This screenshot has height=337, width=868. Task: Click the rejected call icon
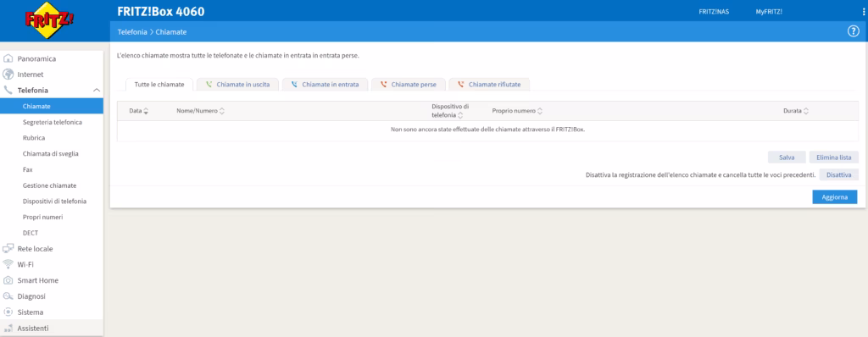pyautogui.click(x=461, y=85)
